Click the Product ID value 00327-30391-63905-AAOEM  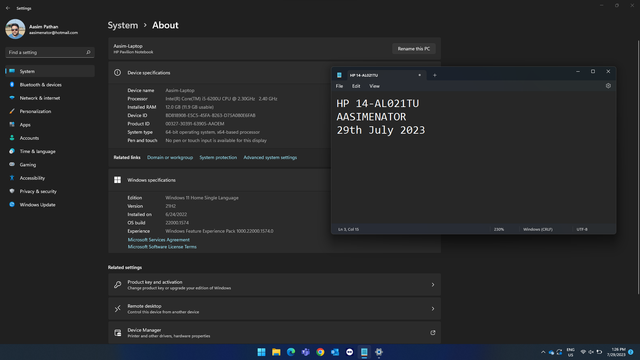pyautogui.click(x=195, y=124)
